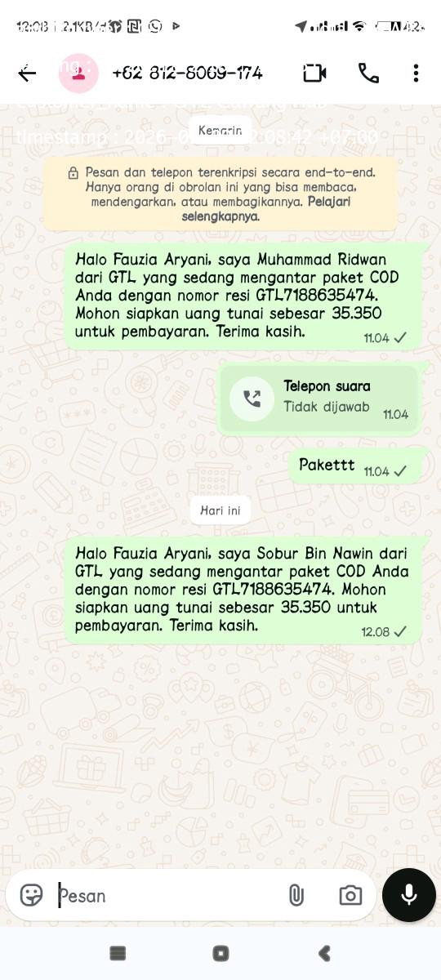Open Pelajari selengkapnya encryption link

point(266,209)
